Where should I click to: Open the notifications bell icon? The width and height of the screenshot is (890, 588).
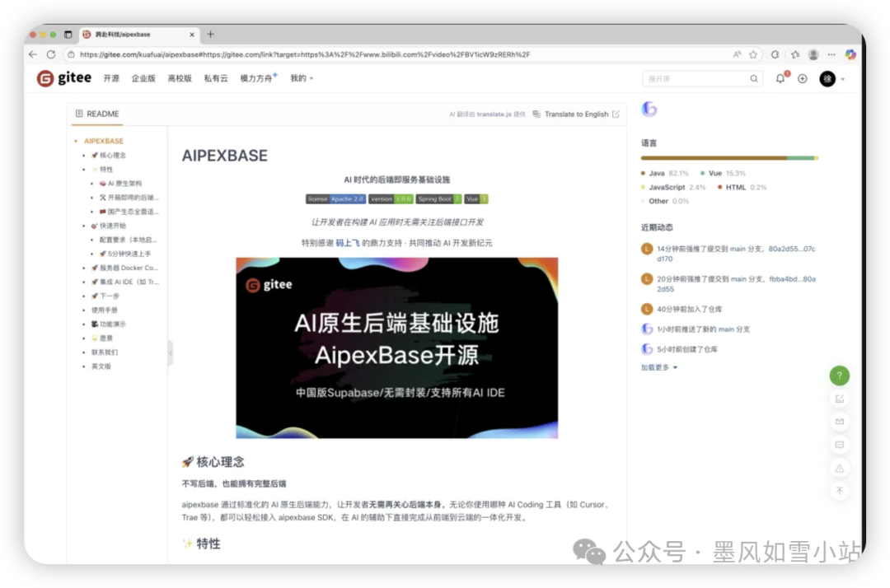(x=778, y=78)
